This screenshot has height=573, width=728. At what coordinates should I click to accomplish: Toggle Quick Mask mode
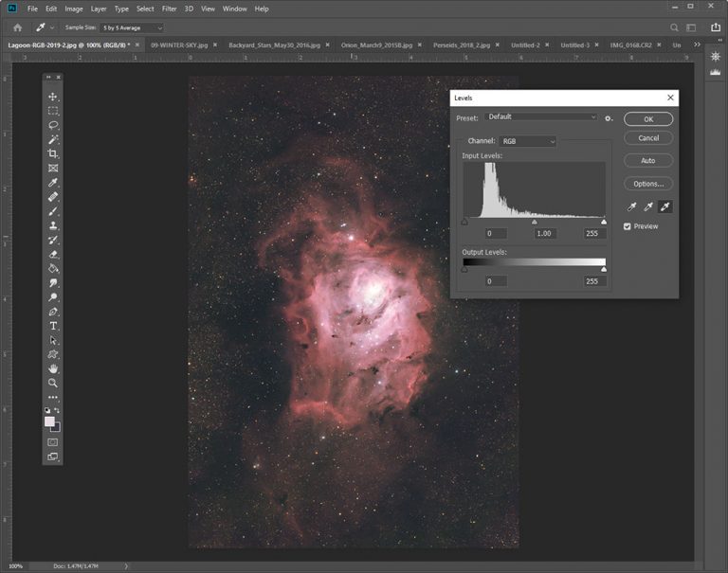pos(53,442)
